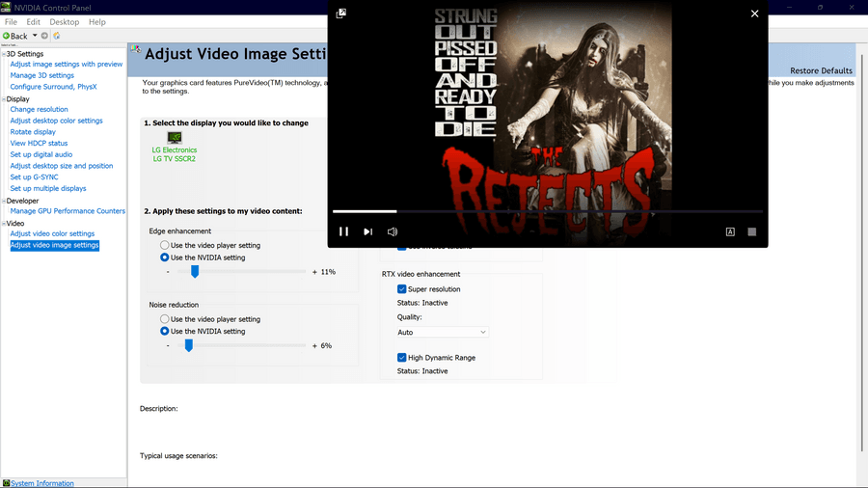Click the Noise reduction minus sign
The height and width of the screenshot is (488, 868).
pyautogui.click(x=168, y=346)
